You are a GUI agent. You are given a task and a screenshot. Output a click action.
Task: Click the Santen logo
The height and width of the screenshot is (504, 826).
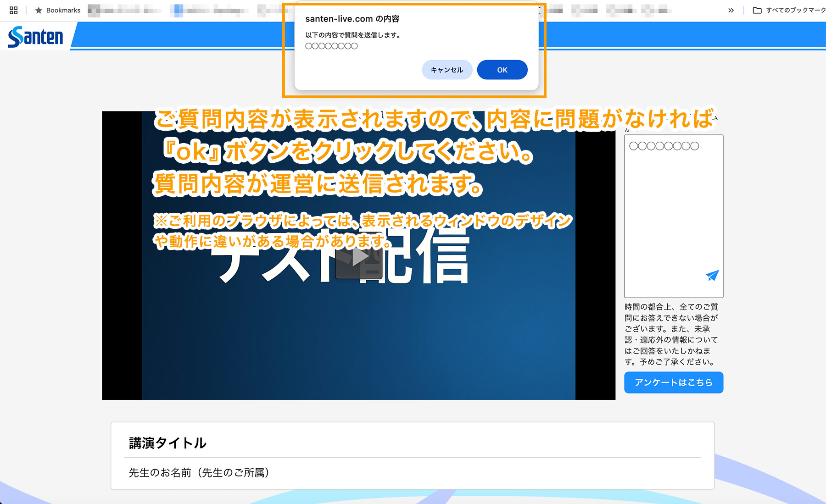36,37
